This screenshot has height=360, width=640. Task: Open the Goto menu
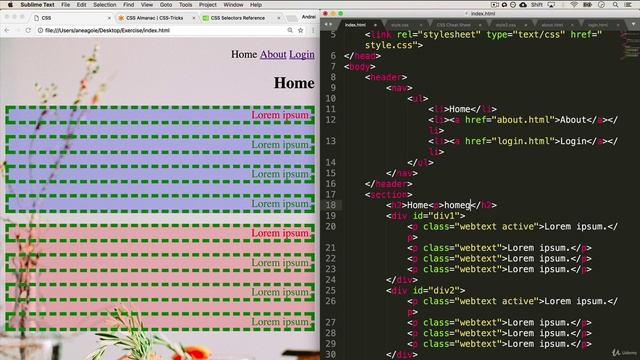pyautogui.click(x=166, y=5)
